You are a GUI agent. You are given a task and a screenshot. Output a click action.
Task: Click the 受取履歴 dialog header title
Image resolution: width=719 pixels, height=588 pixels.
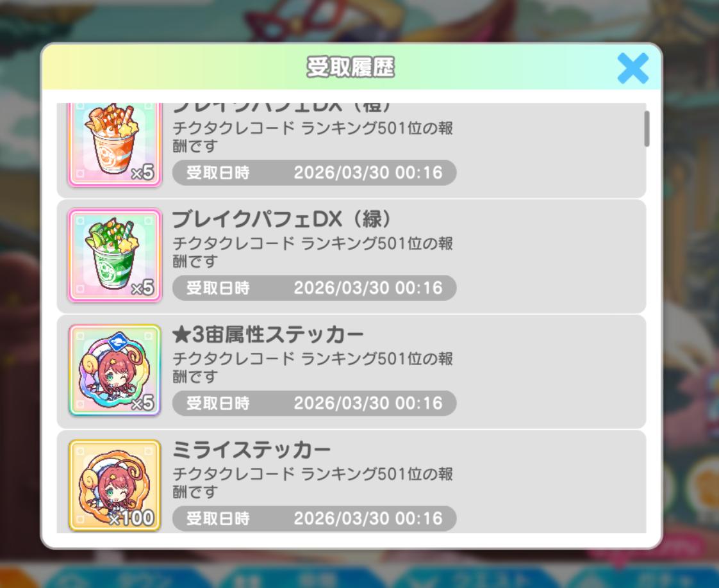[x=351, y=67]
